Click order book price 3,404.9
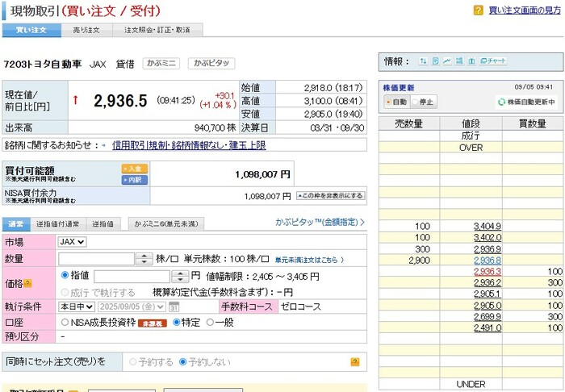This screenshot has width=565, height=392. pyautogui.click(x=488, y=226)
